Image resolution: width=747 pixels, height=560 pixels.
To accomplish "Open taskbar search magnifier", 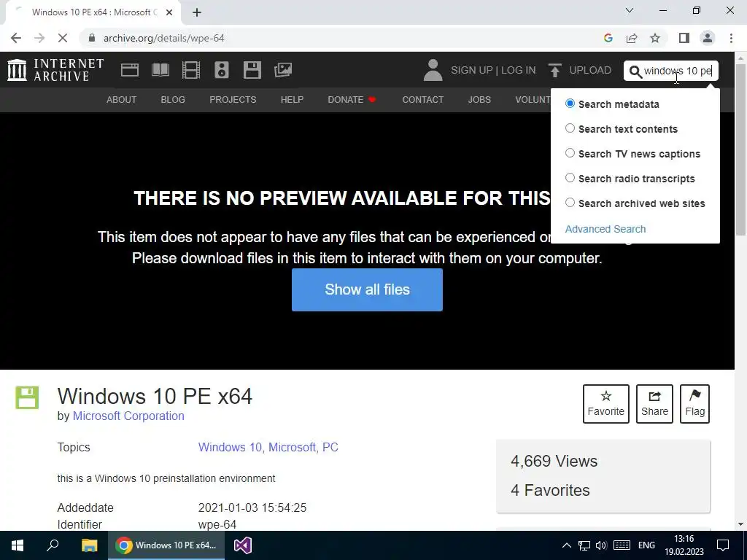I will click(53, 545).
